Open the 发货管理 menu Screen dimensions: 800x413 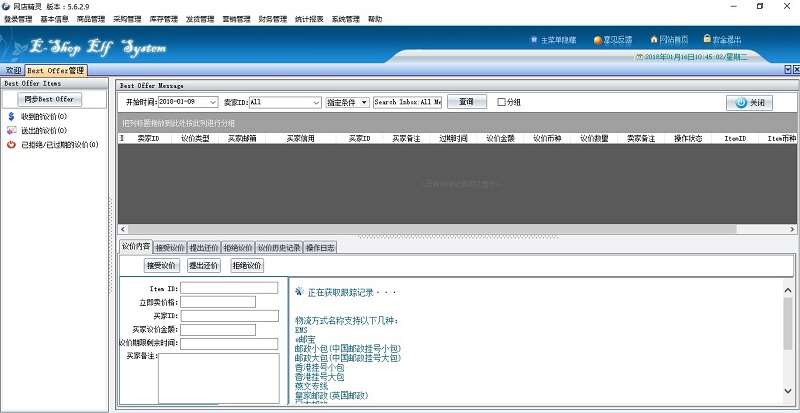pos(200,19)
